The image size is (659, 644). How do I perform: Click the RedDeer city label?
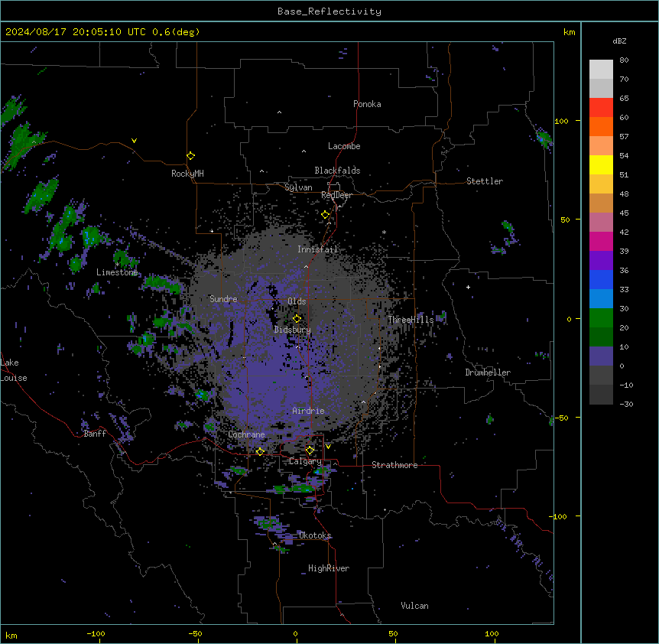click(336, 195)
